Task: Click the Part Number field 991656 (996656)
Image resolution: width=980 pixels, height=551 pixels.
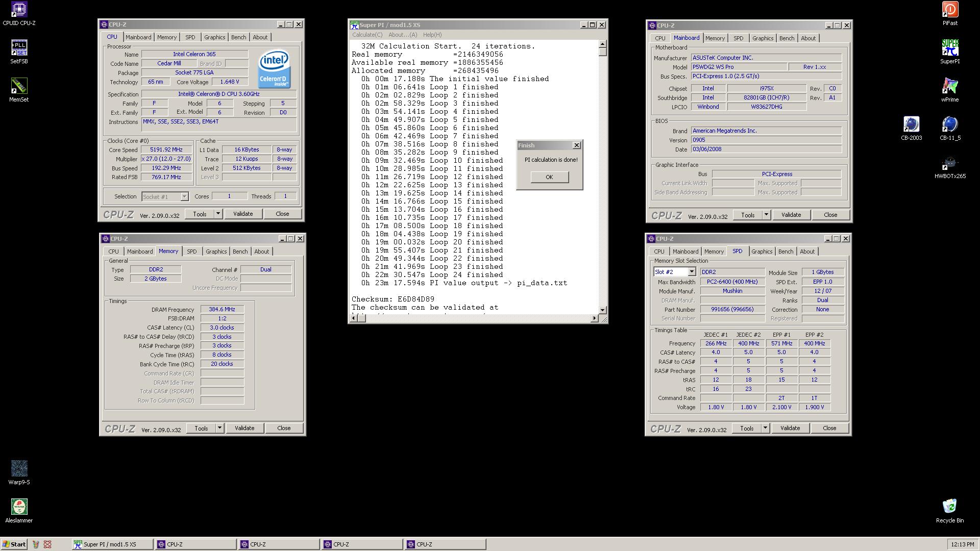Action: 732,310
